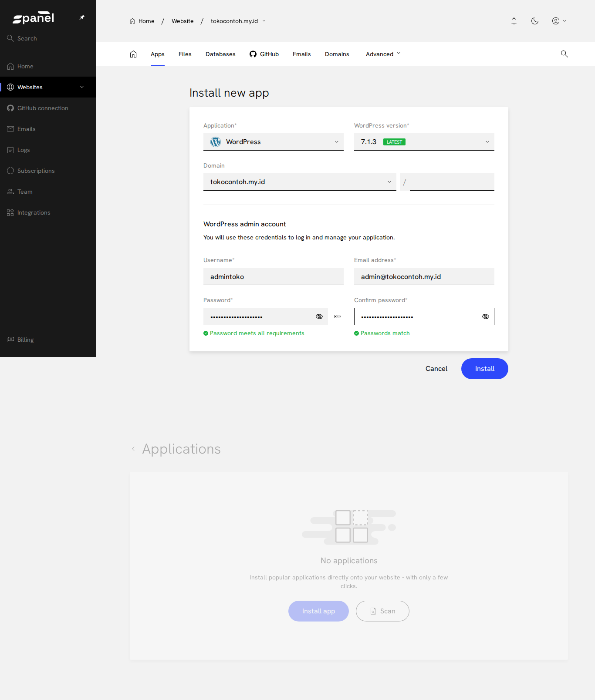595x700 pixels.
Task: Go to Home in sidebar
Action: point(48,66)
